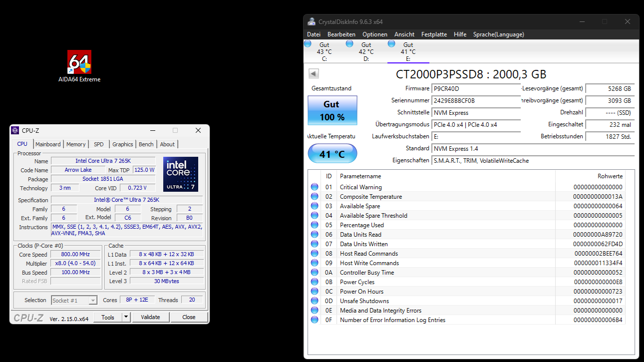Image resolution: width=644 pixels, height=362 pixels.
Task: Click the Validate button in CPU-Z
Action: coord(150,317)
